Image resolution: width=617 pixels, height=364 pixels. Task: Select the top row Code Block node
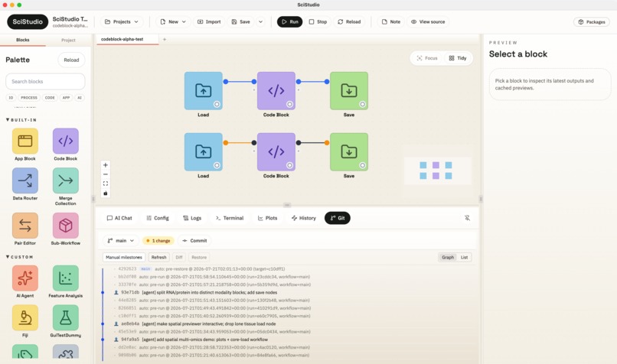pyautogui.click(x=276, y=91)
